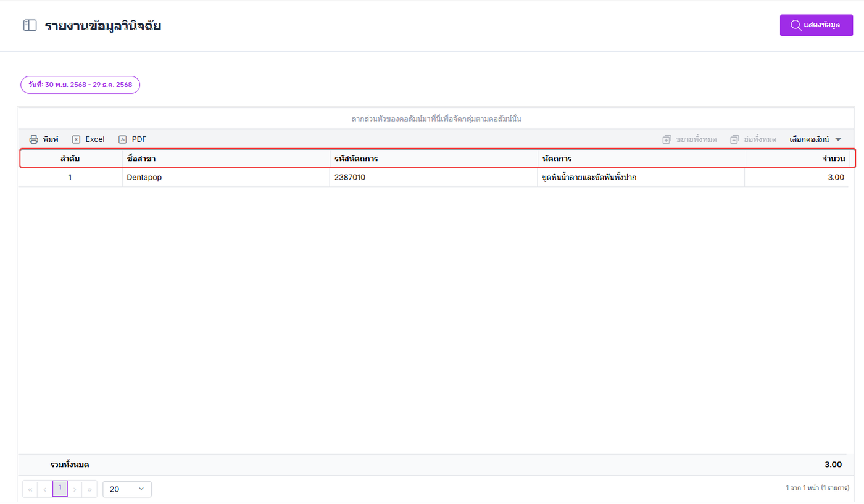The height and width of the screenshot is (504, 864).
Task: Select the 3.00 amount cell in row 1
Action: (x=797, y=178)
